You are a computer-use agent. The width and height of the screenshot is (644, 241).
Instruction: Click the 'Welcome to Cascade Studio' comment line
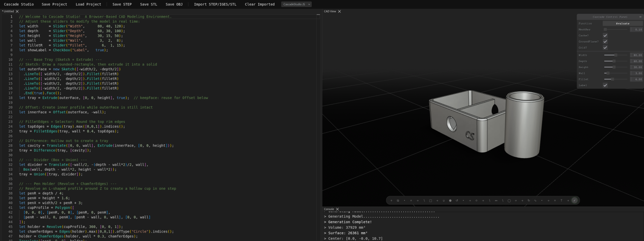(x=95, y=16)
